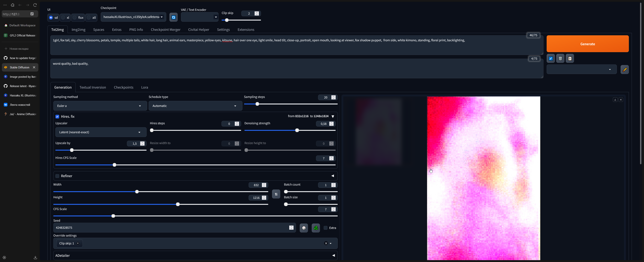
Task: Open the Override settings dropdown arrow
Action: point(330,243)
